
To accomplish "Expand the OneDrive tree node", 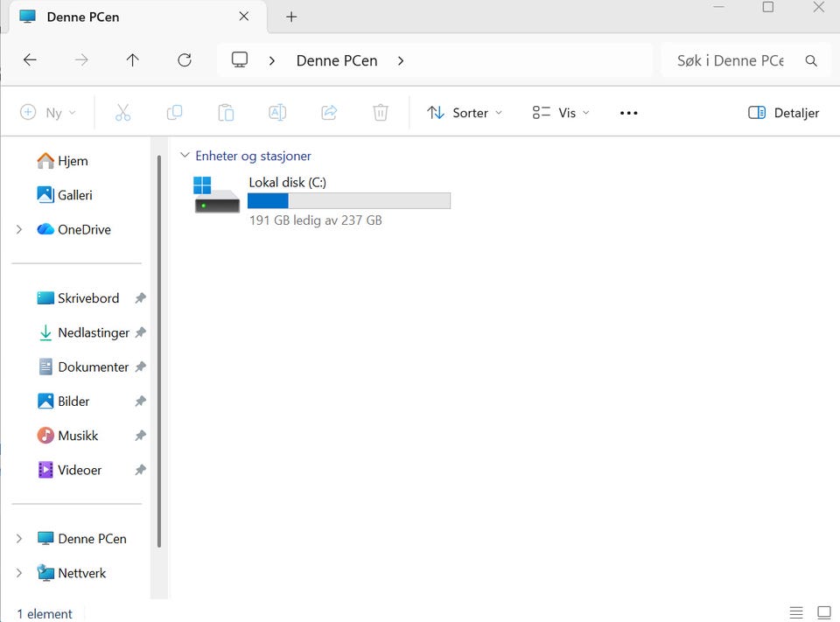I will [19, 229].
